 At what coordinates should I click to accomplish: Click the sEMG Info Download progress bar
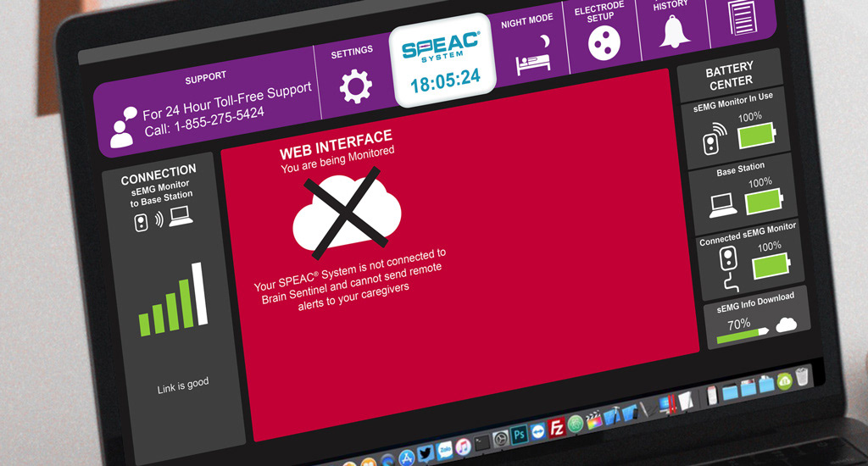pyautogui.click(x=743, y=336)
